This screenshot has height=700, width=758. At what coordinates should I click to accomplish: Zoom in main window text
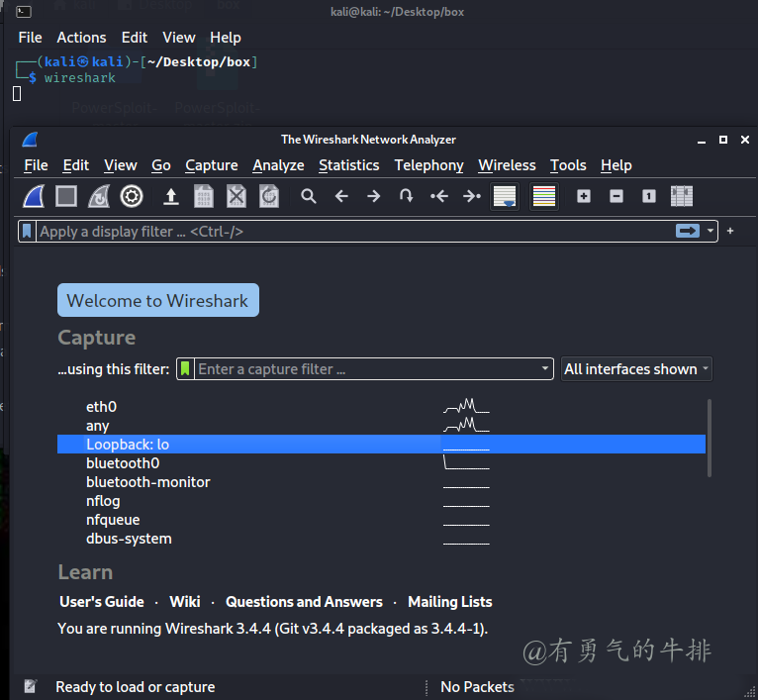click(x=584, y=196)
